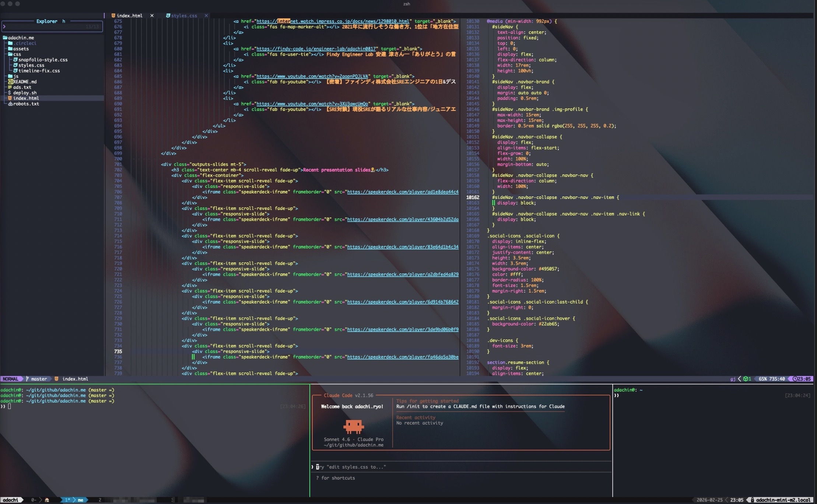The height and width of the screenshot is (504, 817).
Task: Expand the js folder in the file tree
Action: 14,76
